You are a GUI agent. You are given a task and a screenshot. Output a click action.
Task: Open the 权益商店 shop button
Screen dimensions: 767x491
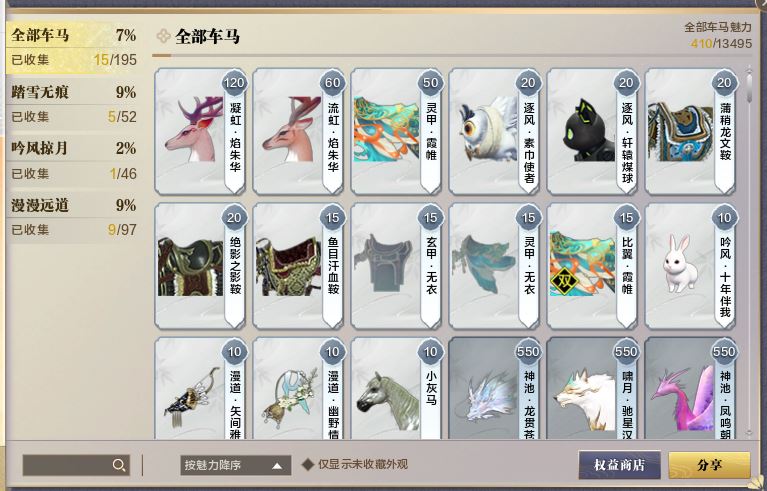point(619,465)
